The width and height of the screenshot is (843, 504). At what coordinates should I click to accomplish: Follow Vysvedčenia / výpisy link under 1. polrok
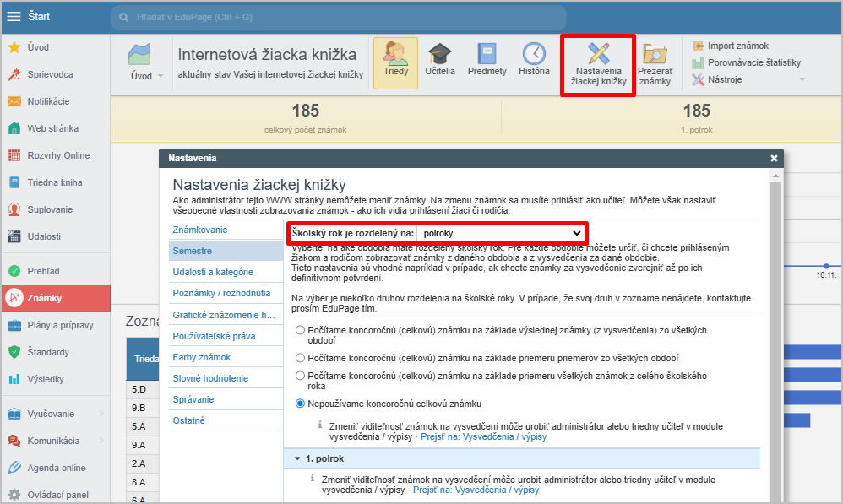pyautogui.click(x=476, y=490)
